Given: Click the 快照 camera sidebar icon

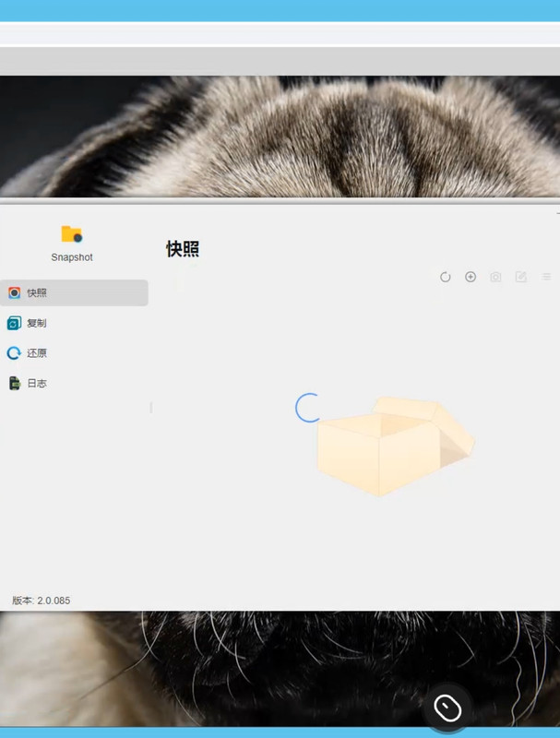Looking at the screenshot, I should [14, 292].
